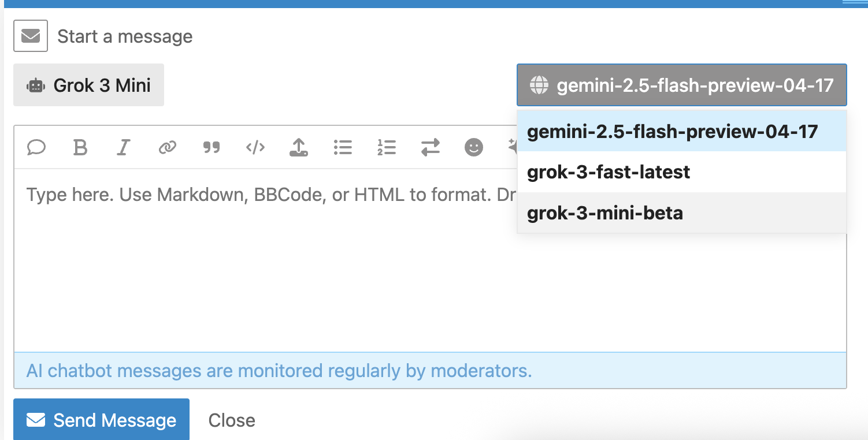Image resolution: width=868 pixels, height=440 pixels.
Task: Toggle bold formatting
Action: pyautogui.click(x=80, y=148)
